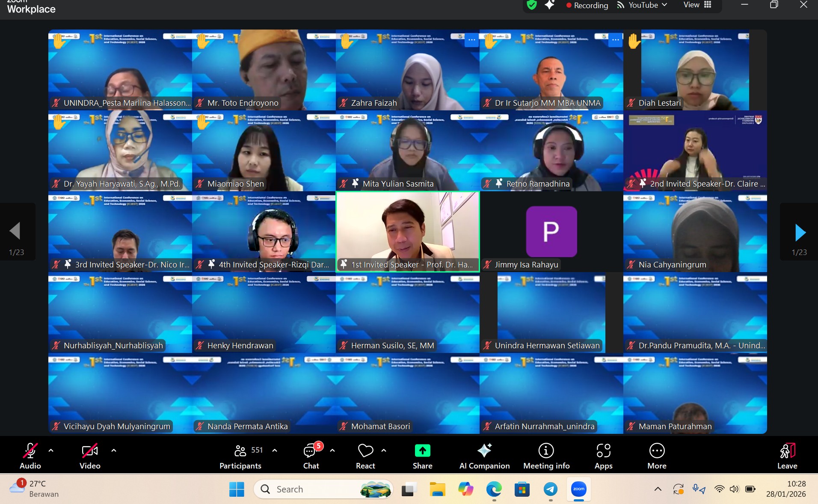Launch AI Companion
The height and width of the screenshot is (504, 818).
click(484, 456)
